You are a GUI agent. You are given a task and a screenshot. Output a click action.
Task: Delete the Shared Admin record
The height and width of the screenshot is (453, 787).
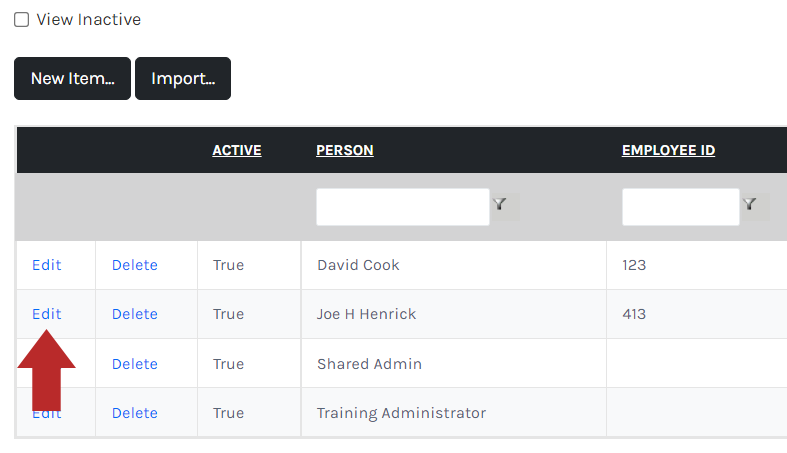pos(135,364)
